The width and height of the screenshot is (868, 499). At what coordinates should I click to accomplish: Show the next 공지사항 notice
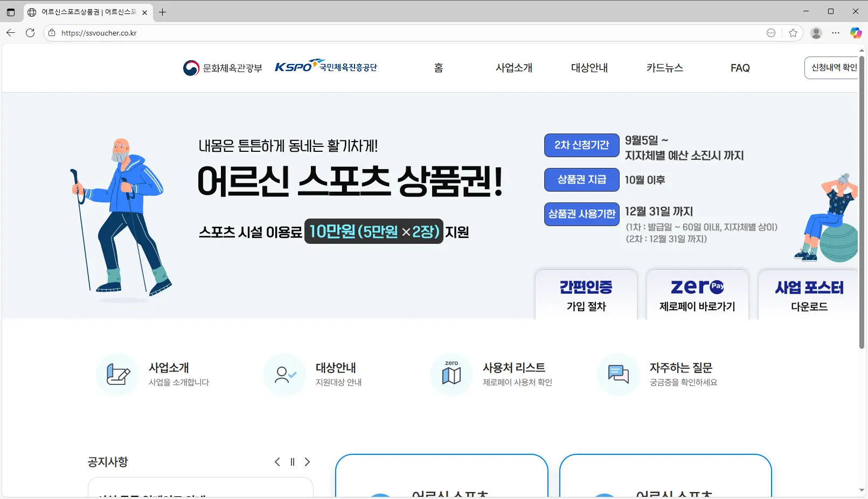click(x=307, y=462)
